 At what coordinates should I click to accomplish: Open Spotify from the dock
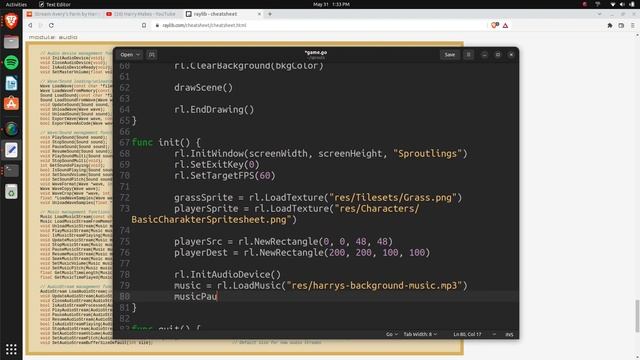pos(11,62)
